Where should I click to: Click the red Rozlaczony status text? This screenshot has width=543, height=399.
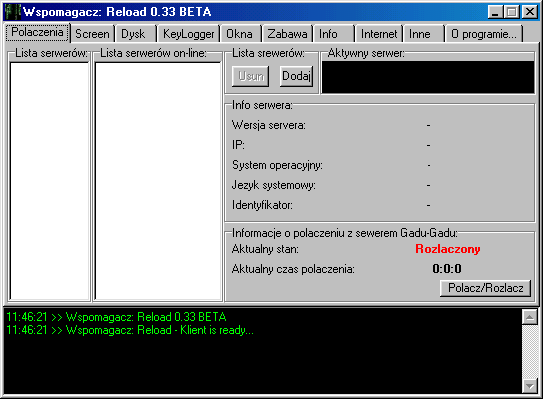[447, 249]
